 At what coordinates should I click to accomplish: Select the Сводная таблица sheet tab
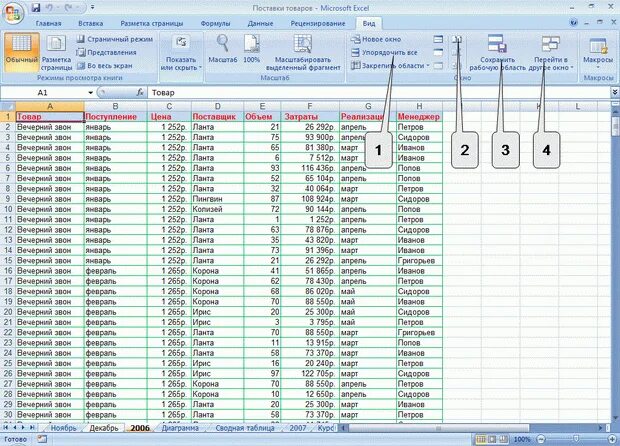(245, 428)
